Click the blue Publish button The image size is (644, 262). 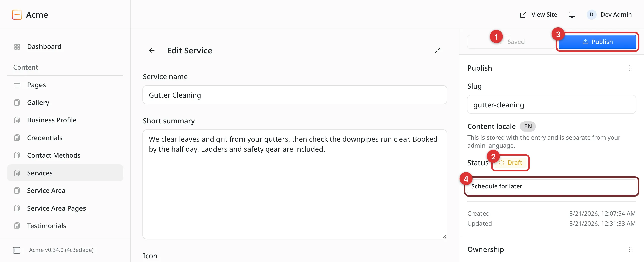tap(597, 42)
